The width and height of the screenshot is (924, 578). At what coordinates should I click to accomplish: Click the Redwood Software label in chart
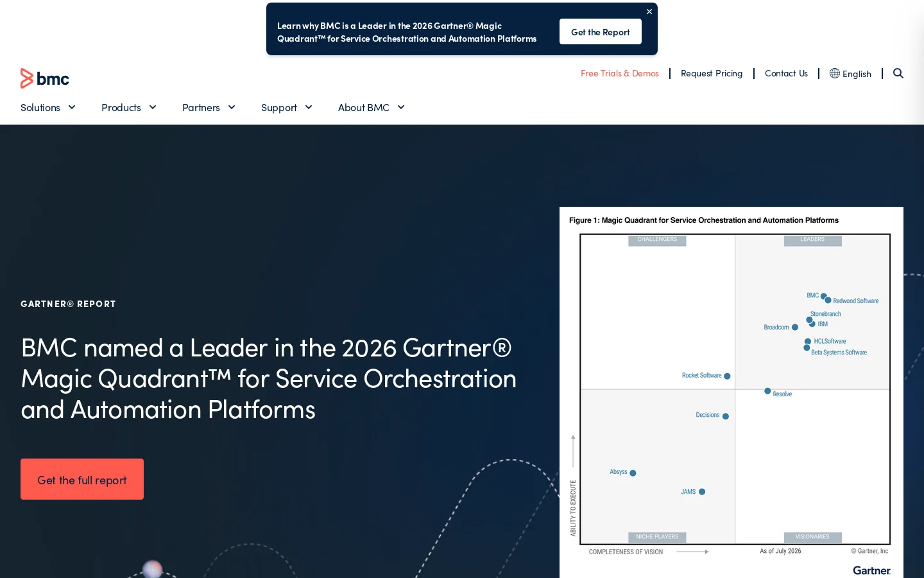(856, 301)
